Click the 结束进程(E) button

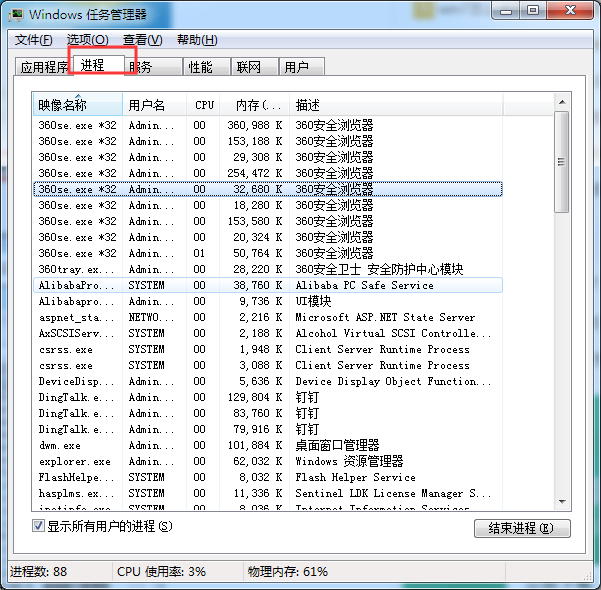click(x=522, y=528)
